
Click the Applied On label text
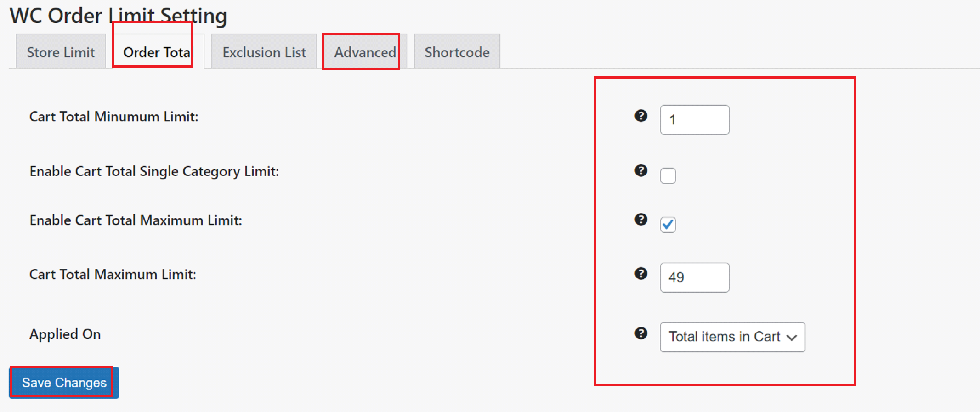click(x=65, y=334)
